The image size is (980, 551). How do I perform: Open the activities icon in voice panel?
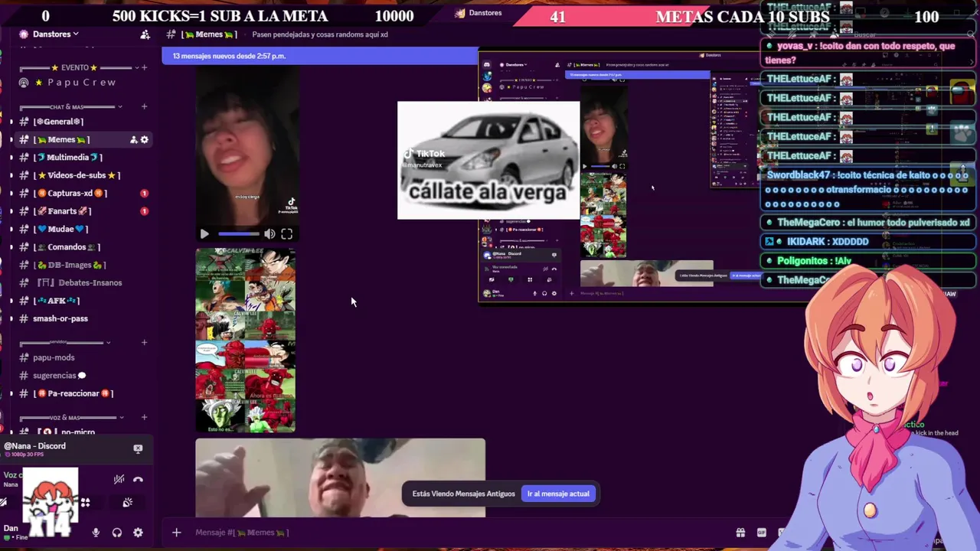click(x=85, y=503)
